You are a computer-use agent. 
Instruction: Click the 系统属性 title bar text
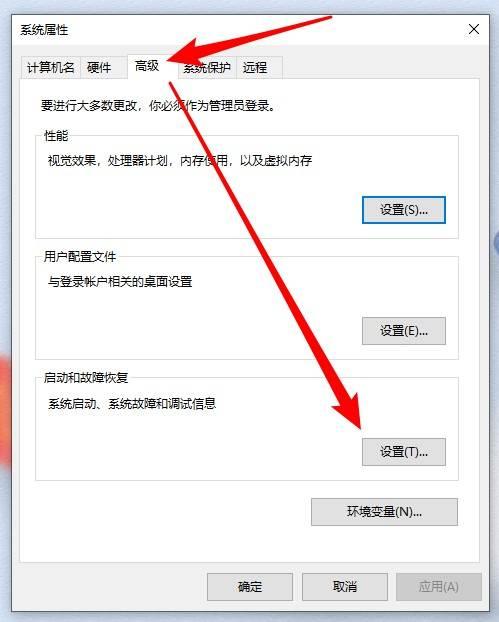point(44,30)
